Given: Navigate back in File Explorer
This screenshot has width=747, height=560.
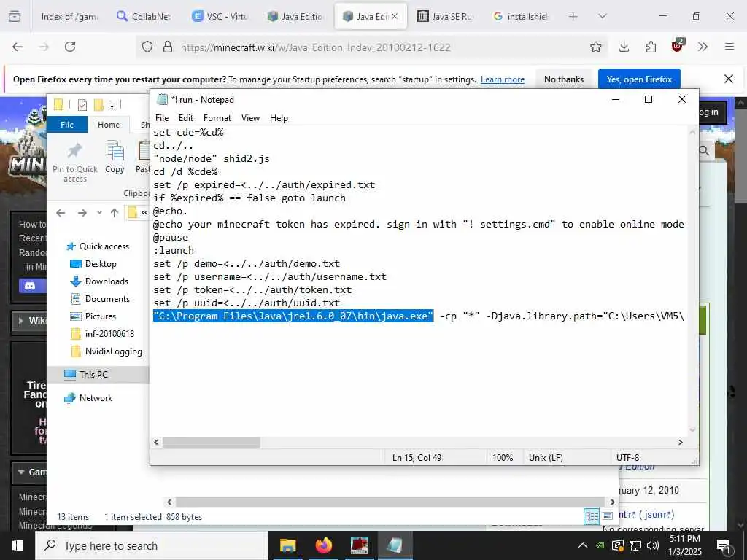Looking at the screenshot, I should pyautogui.click(x=61, y=213).
